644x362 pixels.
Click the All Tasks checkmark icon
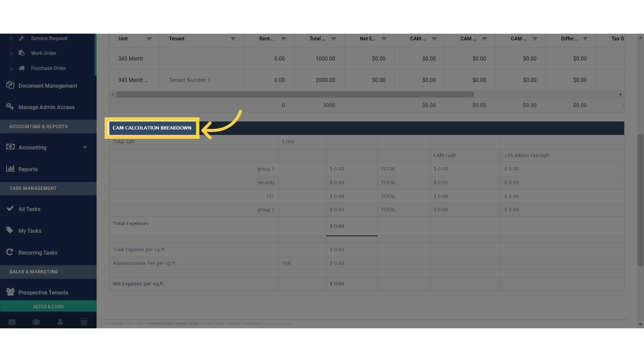[10, 208]
